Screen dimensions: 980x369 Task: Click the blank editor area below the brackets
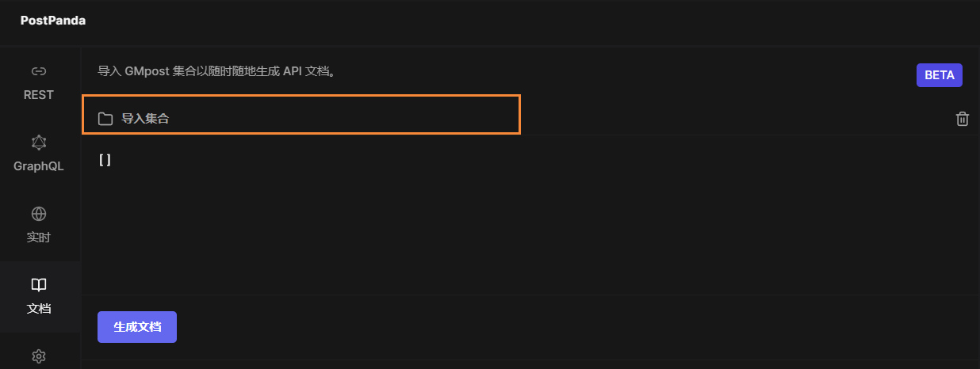[x=476, y=230]
